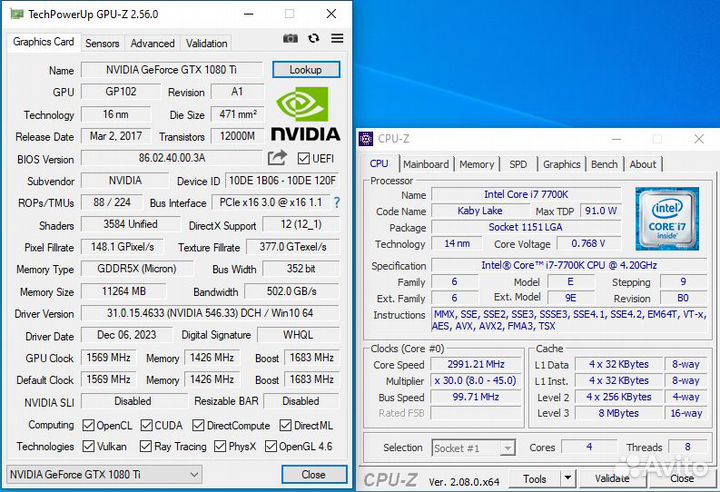720x492 pixels.
Task: Open the Mainboard tab in CPU-Z
Action: click(426, 164)
